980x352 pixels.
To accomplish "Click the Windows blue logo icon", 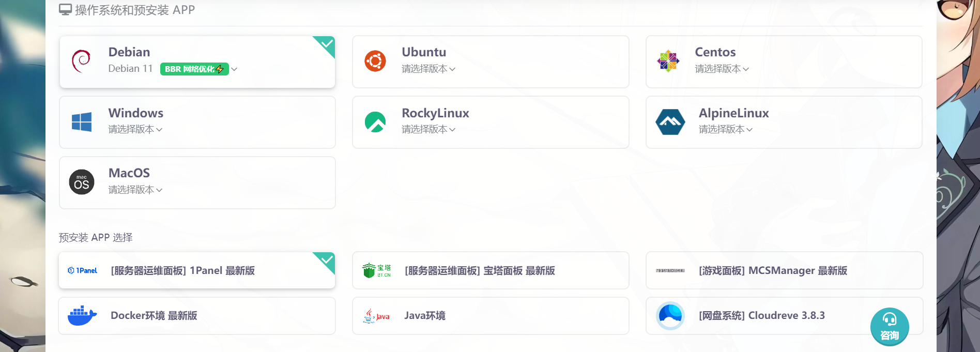I will (x=82, y=122).
